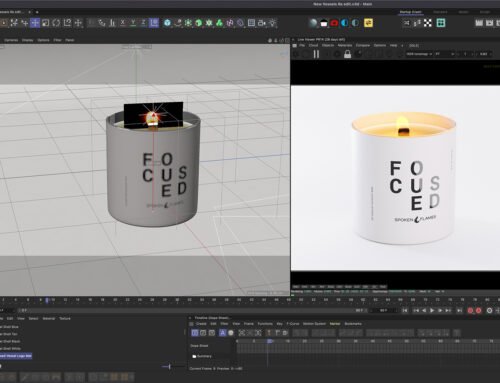Click the Dope Sheet mode icon
Screen dimensions: 500x383
195,332
